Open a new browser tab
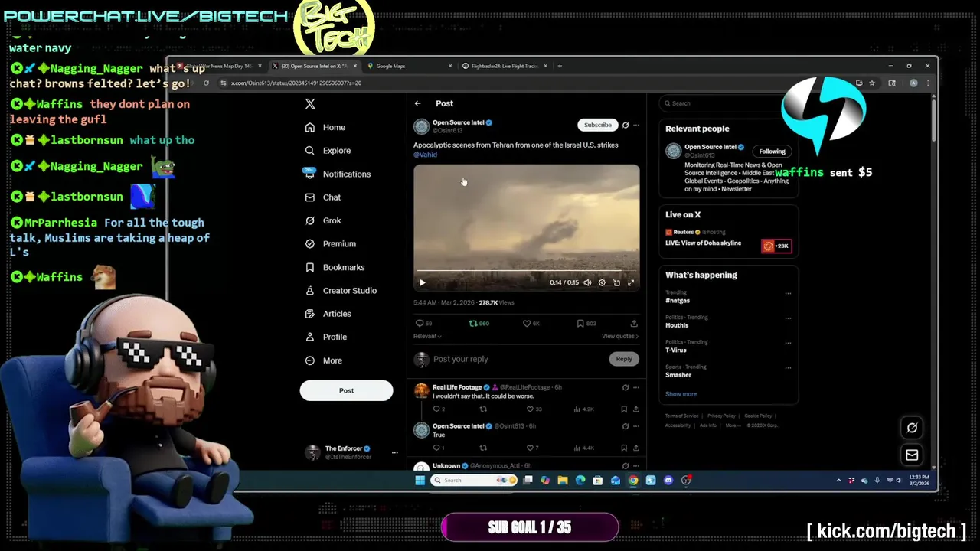Screen dimensions: 980x551 coord(560,66)
